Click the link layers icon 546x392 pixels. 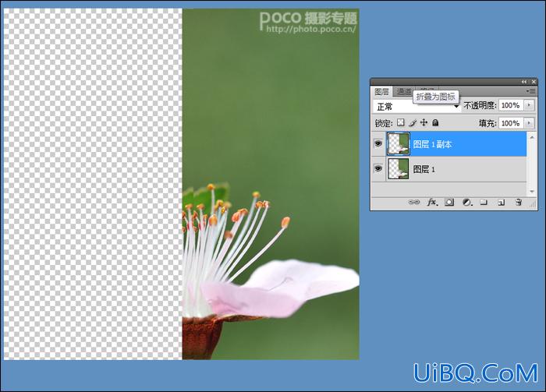coord(413,202)
